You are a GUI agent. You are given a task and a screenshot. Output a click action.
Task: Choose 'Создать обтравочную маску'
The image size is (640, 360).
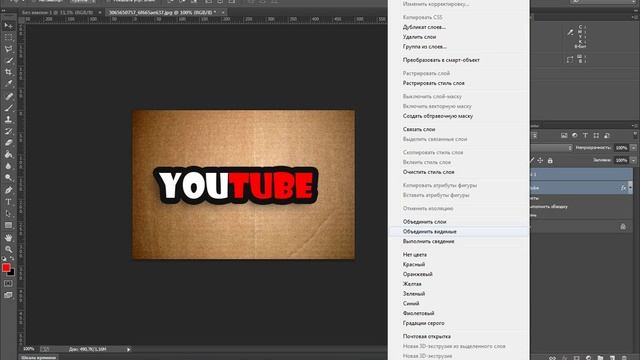click(x=438, y=116)
